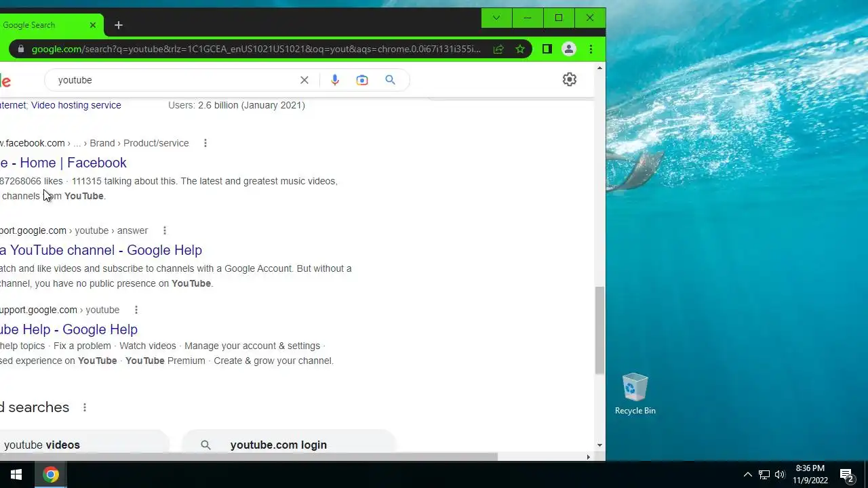Close the Google Search tab
Image resolution: width=868 pixels, height=488 pixels.
point(93,25)
